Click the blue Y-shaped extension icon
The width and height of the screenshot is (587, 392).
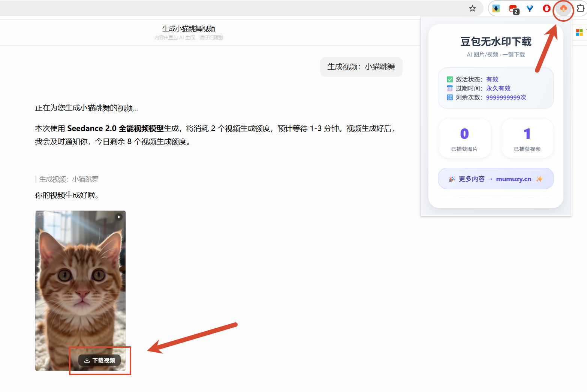click(x=530, y=8)
